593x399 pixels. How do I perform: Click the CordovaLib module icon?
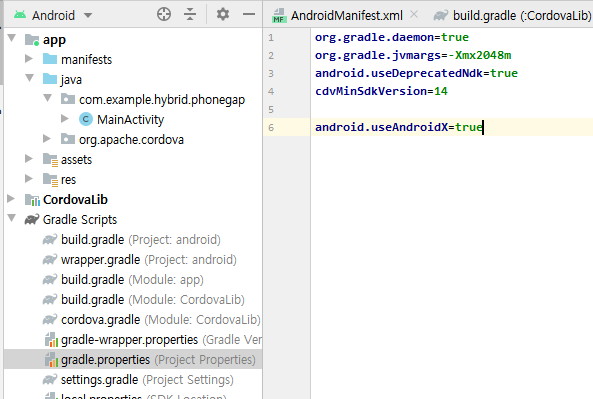32,200
